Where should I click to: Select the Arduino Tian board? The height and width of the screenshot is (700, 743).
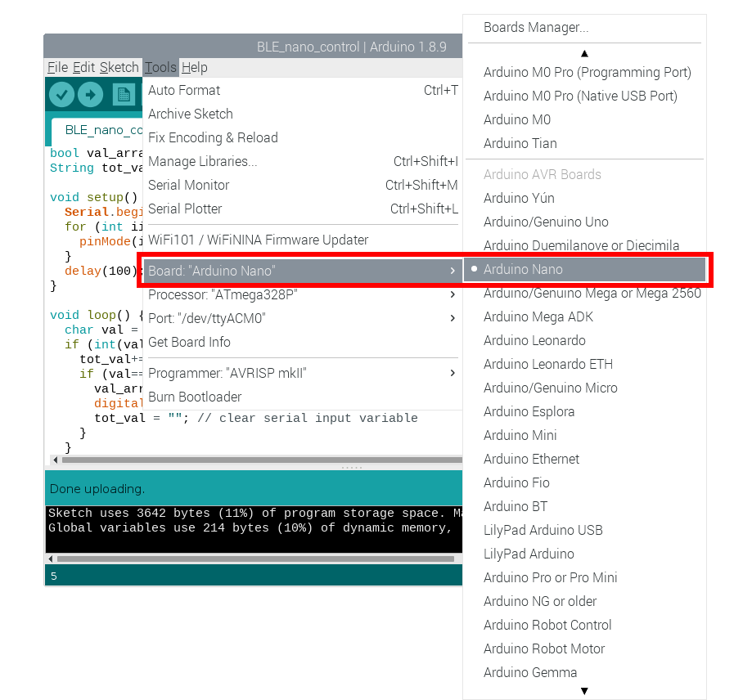point(584,143)
